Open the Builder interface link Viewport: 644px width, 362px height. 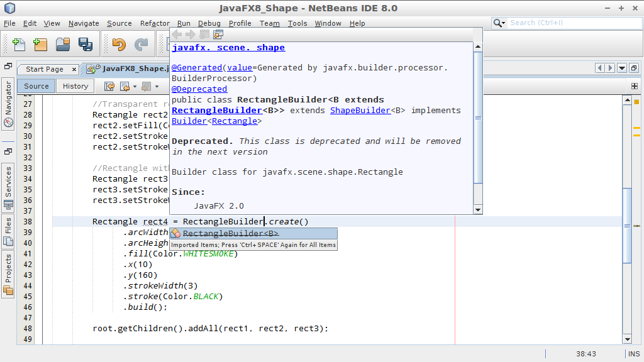tap(189, 121)
